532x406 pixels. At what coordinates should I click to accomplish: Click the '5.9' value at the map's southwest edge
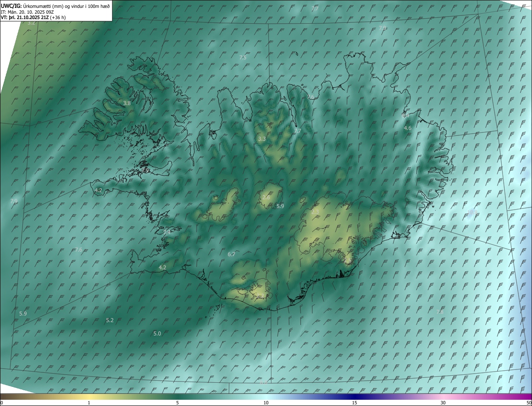point(23,313)
